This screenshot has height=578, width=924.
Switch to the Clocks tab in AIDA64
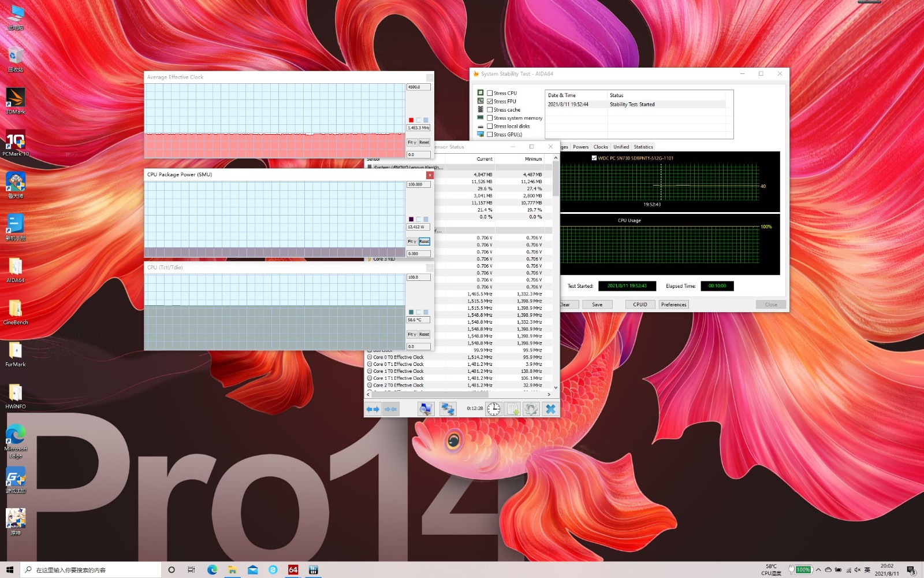[601, 147]
